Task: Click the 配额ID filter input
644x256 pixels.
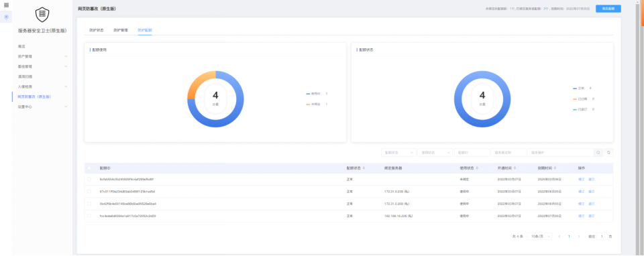Action: click(472, 152)
